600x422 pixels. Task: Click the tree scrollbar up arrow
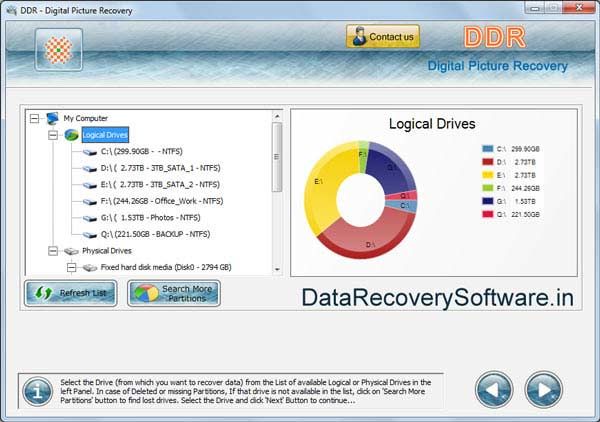click(277, 116)
